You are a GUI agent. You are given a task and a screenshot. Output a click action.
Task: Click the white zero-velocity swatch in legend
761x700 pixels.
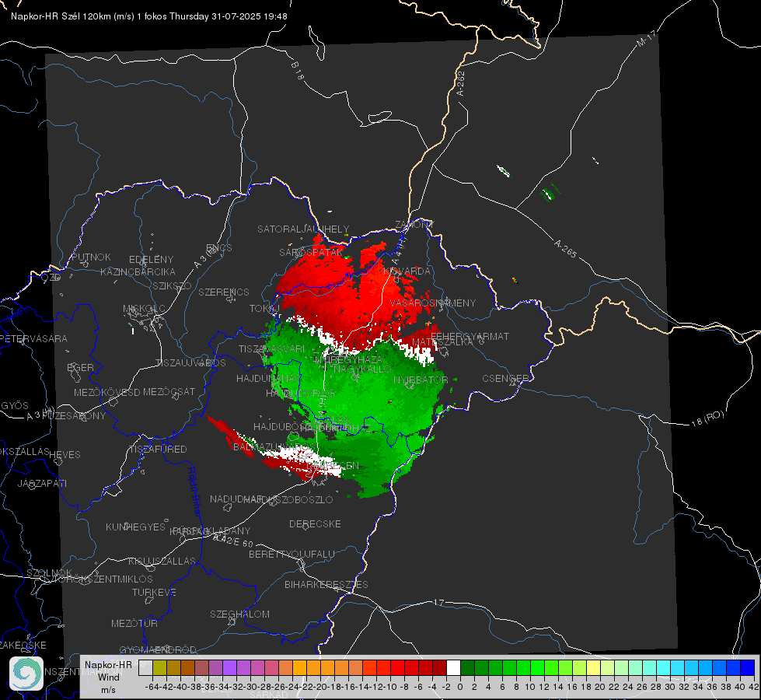(x=453, y=668)
